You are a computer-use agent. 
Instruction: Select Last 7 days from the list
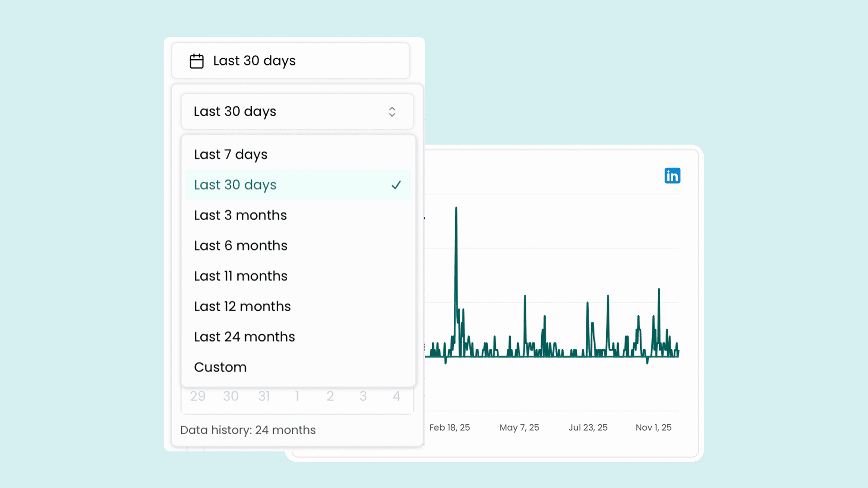[230, 154]
